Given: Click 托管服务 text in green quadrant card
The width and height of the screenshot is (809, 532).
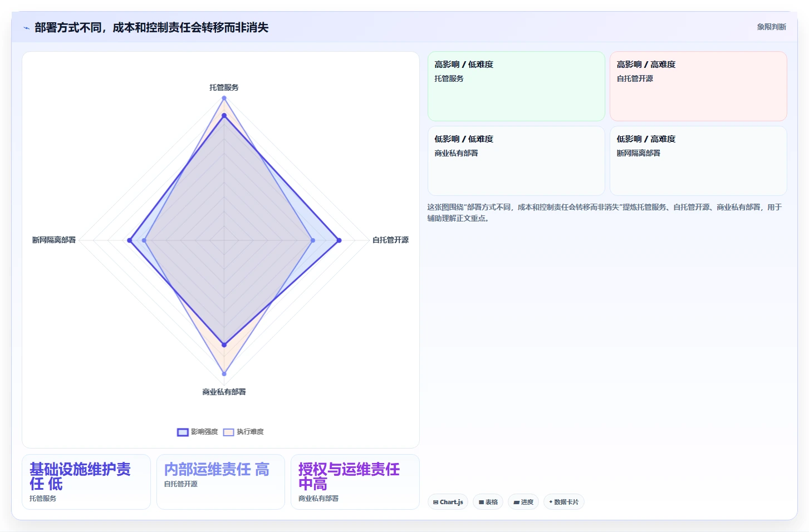Looking at the screenshot, I should tap(449, 78).
